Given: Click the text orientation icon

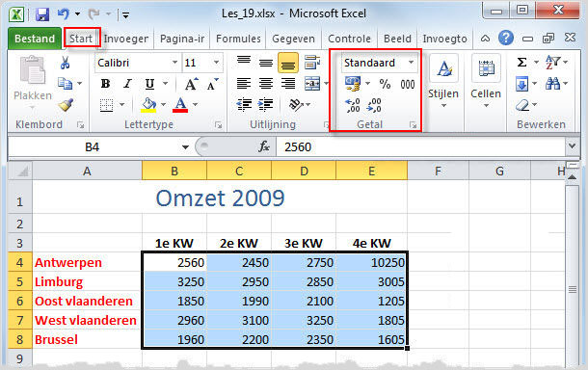Looking at the screenshot, I should [x=296, y=105].
